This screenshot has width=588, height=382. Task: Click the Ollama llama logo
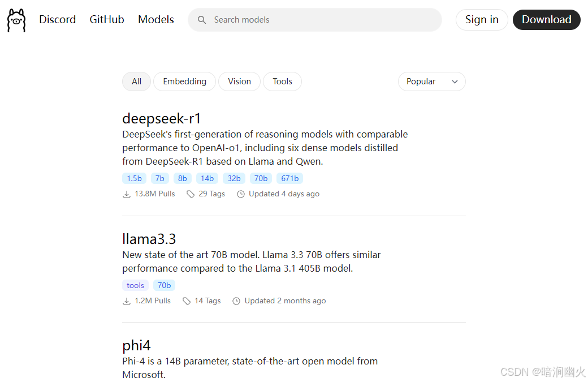click(x=16, y=19)
